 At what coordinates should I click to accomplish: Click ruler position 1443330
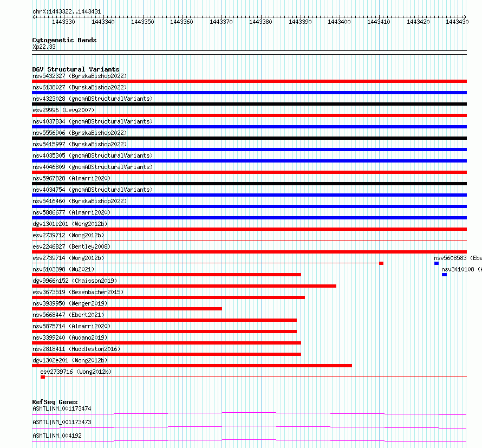click(x=63, y=22)
